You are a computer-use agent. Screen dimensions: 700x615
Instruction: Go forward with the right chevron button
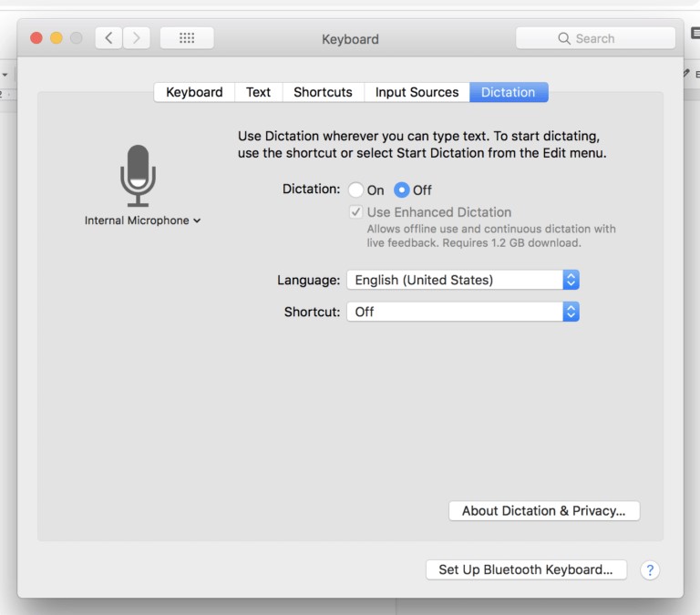[136, 38]
